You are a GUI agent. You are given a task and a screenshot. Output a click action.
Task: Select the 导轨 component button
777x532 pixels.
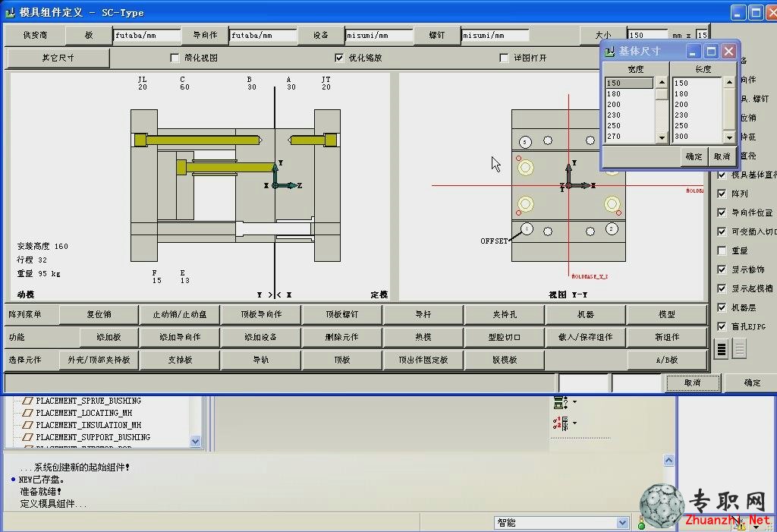[261, 360]
